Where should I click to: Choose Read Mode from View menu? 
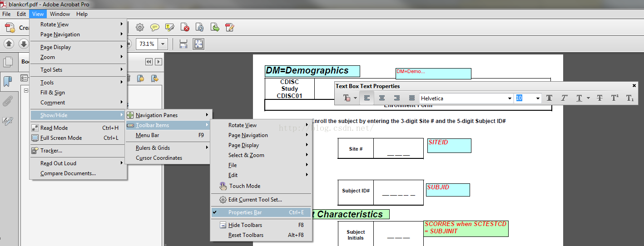click(x=78, y=128)
